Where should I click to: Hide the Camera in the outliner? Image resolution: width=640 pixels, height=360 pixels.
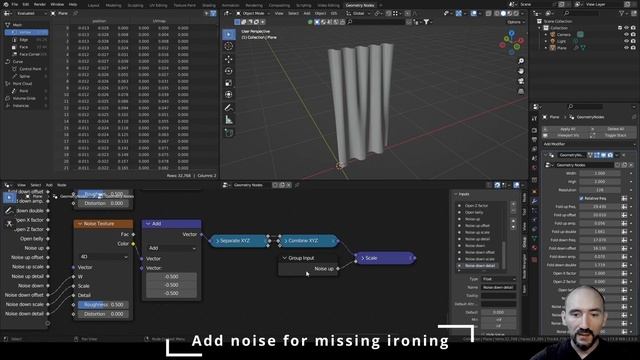tap(626, 35)
